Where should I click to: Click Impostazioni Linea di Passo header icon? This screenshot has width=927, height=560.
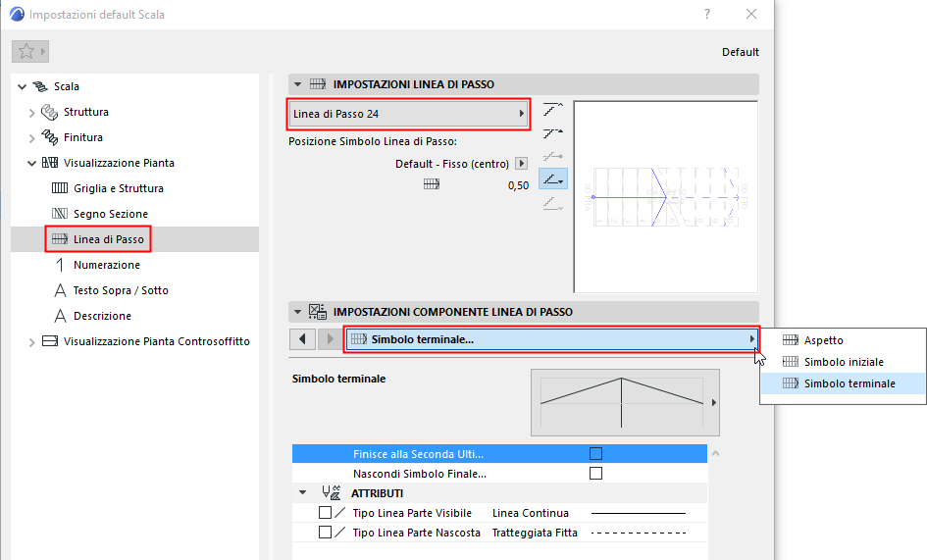pyautogui.click(x=318, y=84)
